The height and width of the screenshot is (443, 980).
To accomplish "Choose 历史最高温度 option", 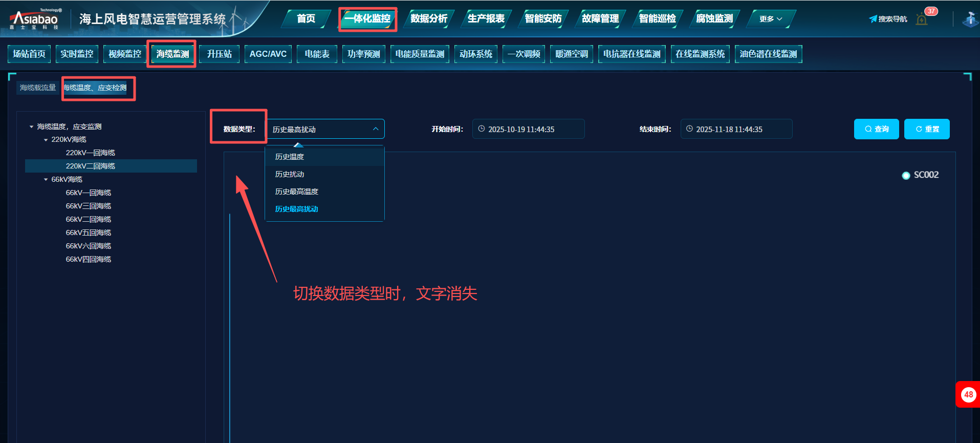I will pos(297,192).
